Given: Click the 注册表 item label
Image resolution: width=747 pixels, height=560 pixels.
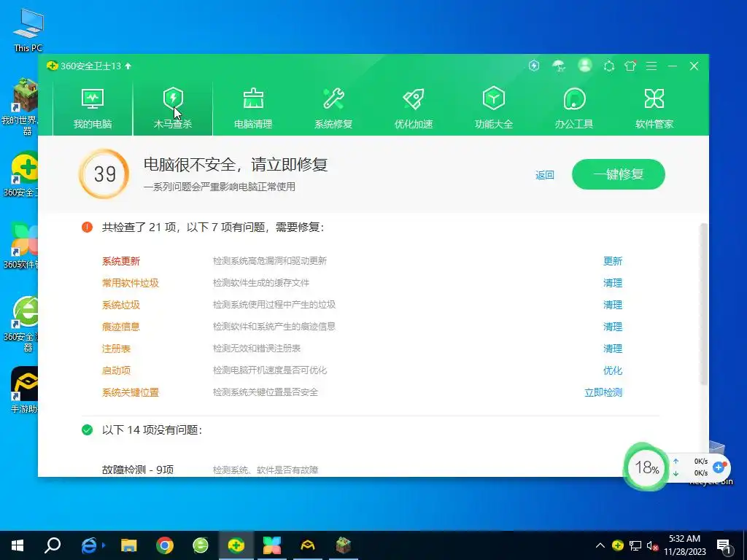Looking at the screenshot, I should click(x=116, y=349).
